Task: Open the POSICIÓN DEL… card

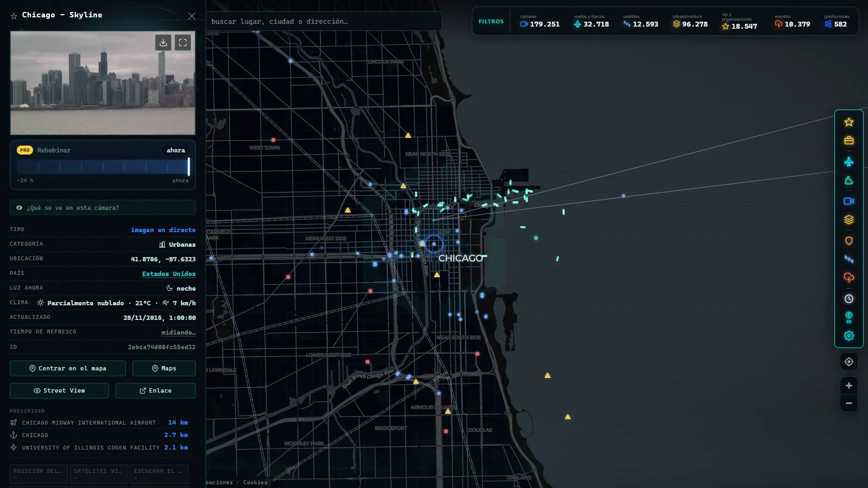Action: (x=39, y=474)
